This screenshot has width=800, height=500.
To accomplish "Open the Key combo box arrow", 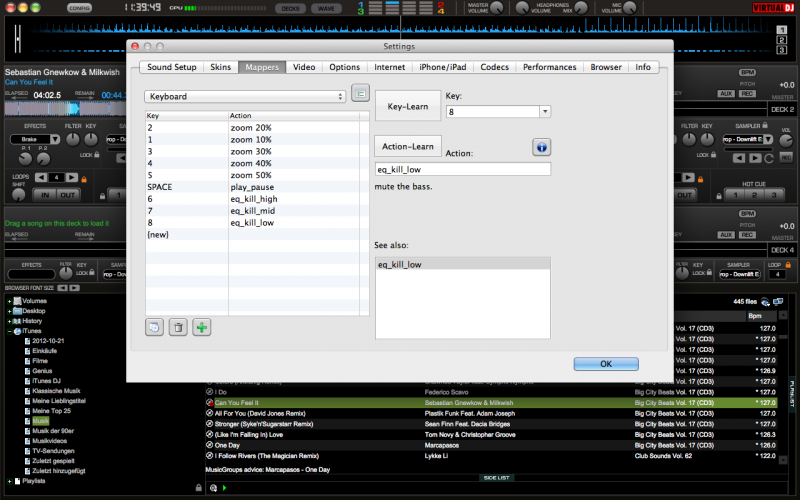I will [x=545, y=111].
